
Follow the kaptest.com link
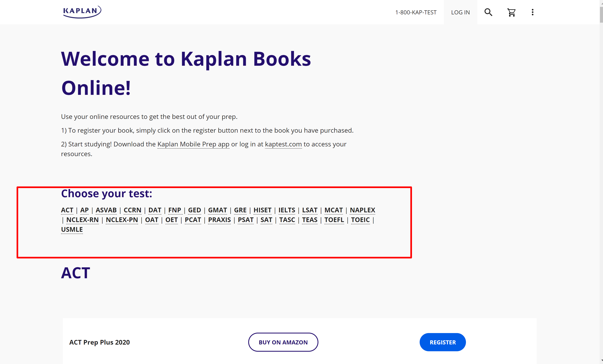click(283, 144)
